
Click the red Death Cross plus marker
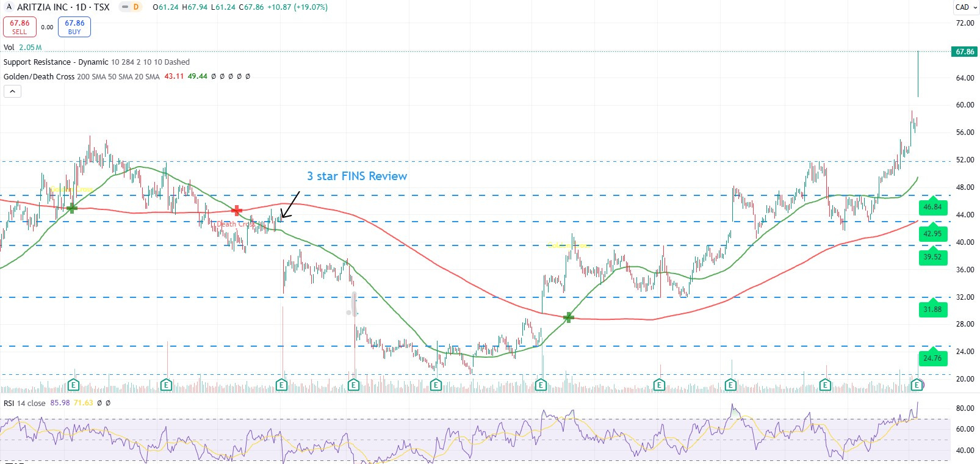pos(237,210)
